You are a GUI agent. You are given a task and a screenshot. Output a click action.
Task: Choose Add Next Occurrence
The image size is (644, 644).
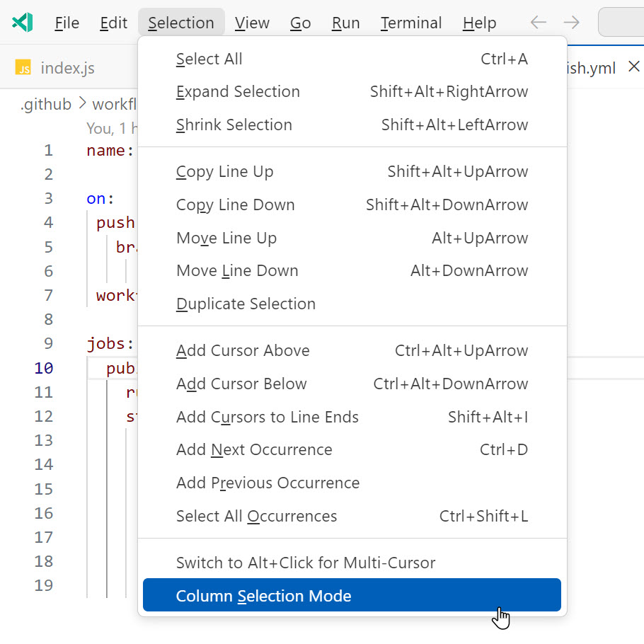click(x=352, y=449)
